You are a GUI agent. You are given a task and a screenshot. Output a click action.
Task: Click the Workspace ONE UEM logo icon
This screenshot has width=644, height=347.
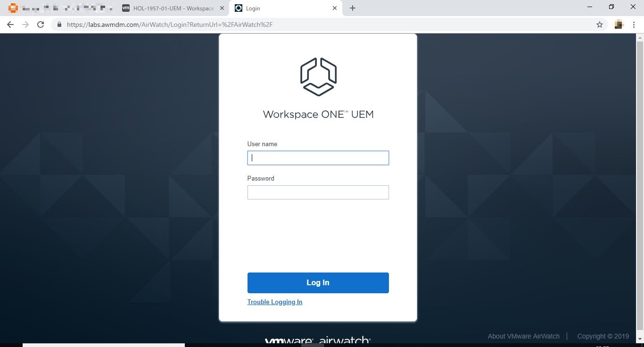318,77
